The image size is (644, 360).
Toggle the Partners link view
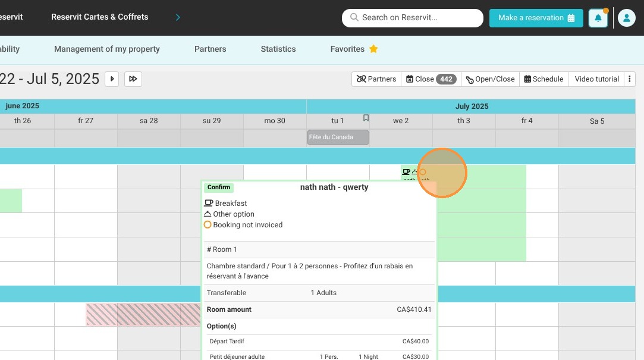pos(376,79)
